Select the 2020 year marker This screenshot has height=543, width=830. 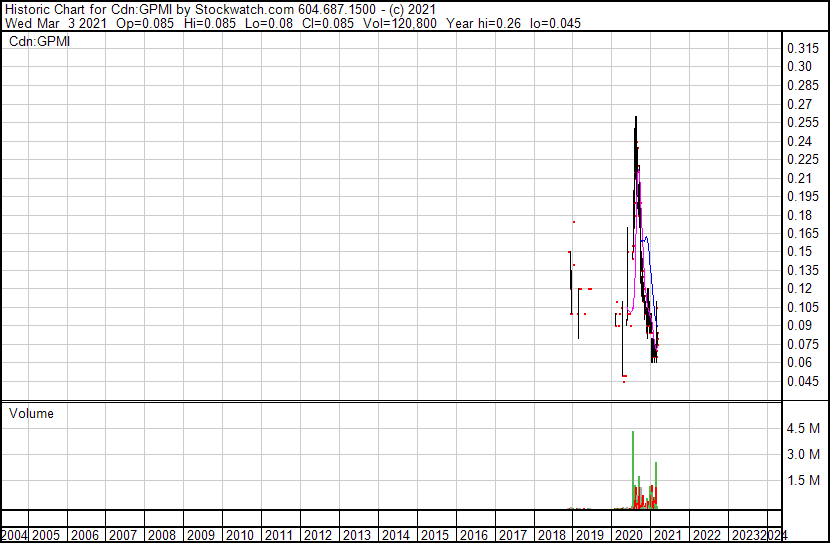(x=630, y=535)
